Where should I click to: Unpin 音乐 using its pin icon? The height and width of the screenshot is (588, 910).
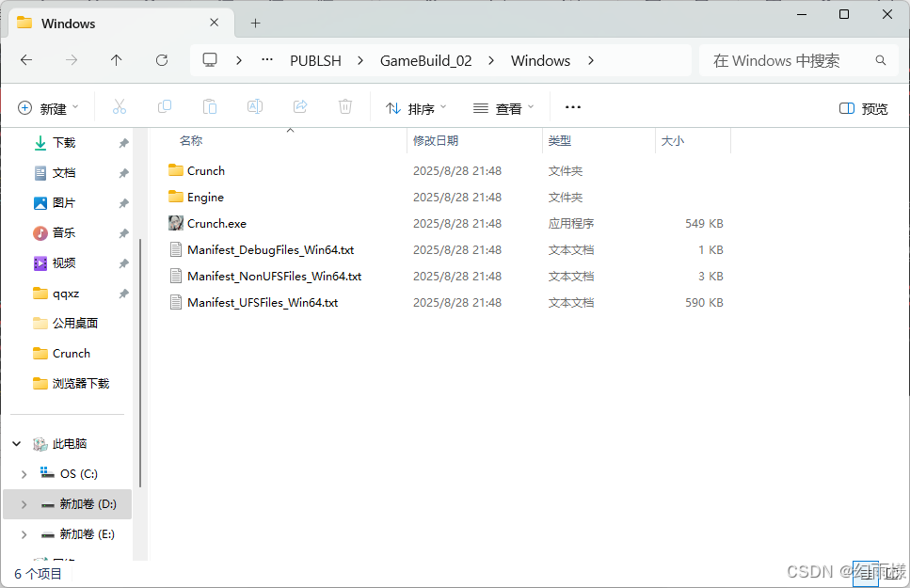[x=123, y=233]
